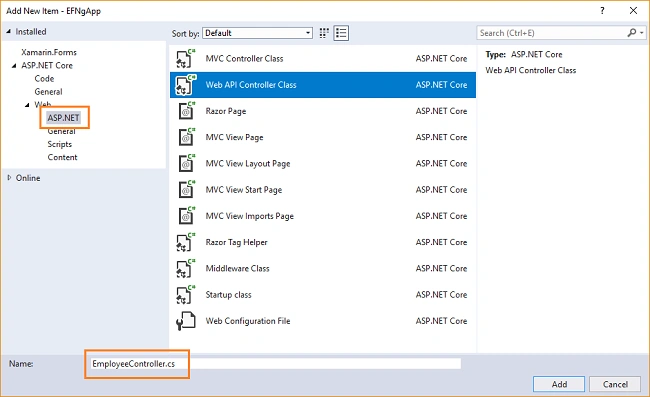The image size is (650, 397).
Task: Choose the MVC View Page icon
Action: click(x=186, y=137)
